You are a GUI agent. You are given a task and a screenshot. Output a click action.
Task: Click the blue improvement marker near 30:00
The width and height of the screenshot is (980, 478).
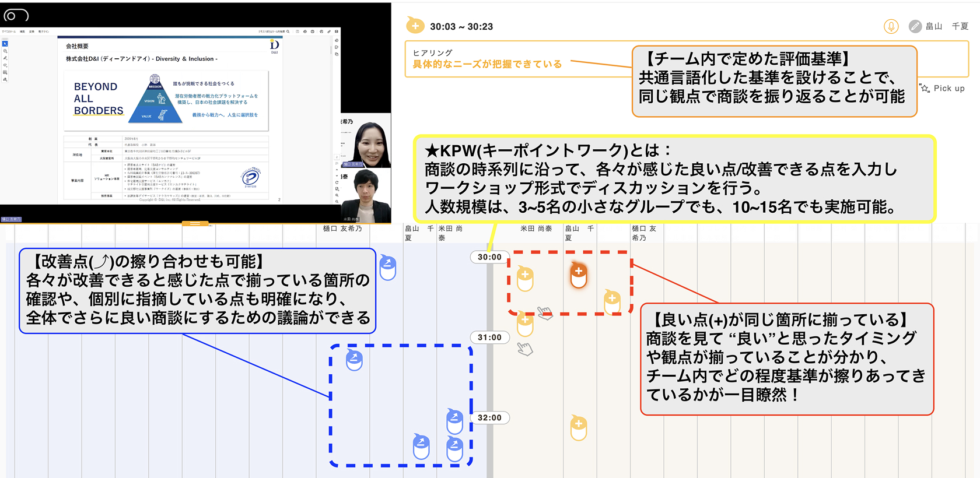point(387,267)
